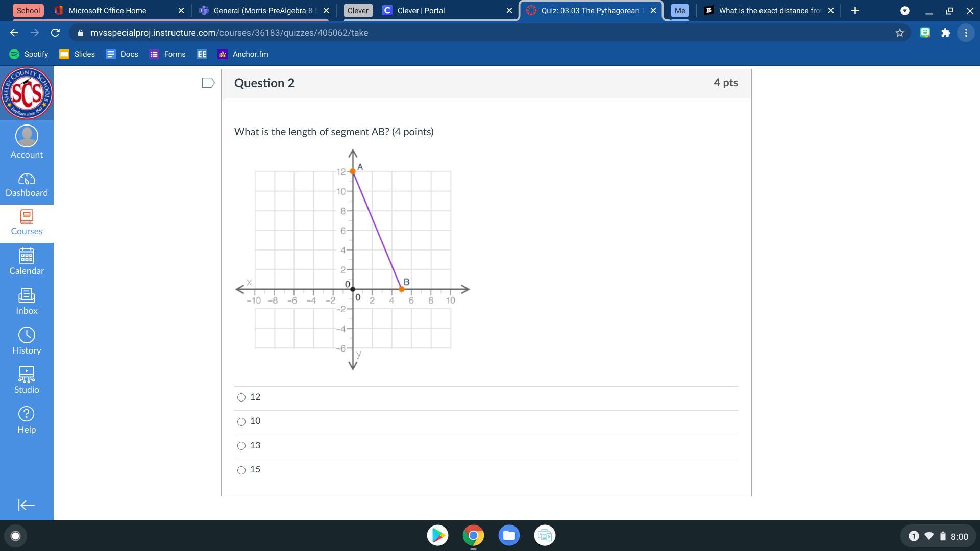Open the Spotify bookmark
The image size is (980, 551).
click(x=29, y=54)
